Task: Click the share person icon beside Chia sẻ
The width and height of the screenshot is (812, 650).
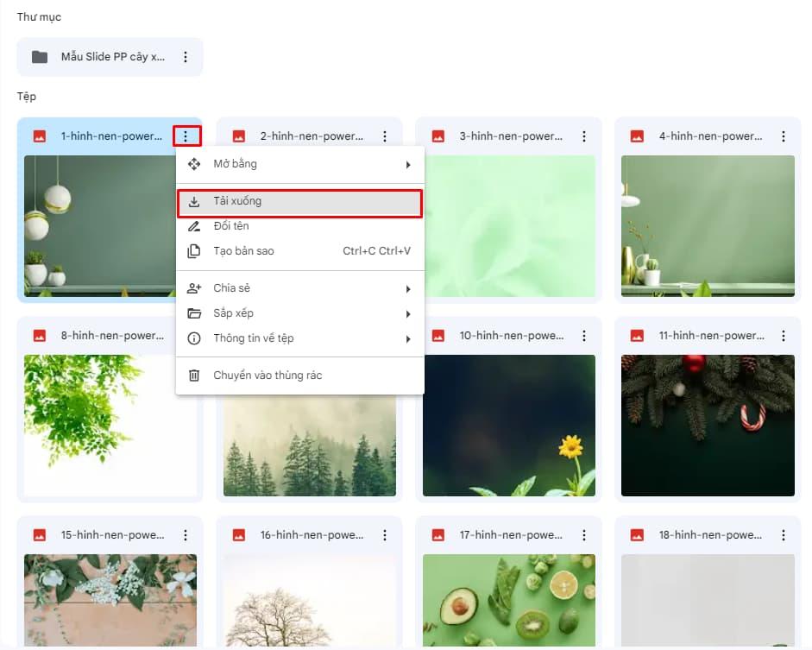Action: 194,288
